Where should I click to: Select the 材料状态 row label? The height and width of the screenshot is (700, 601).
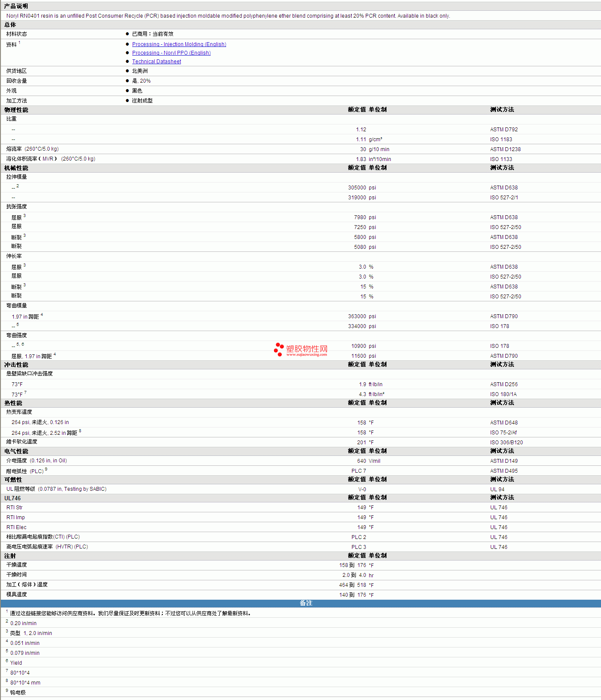16,34
